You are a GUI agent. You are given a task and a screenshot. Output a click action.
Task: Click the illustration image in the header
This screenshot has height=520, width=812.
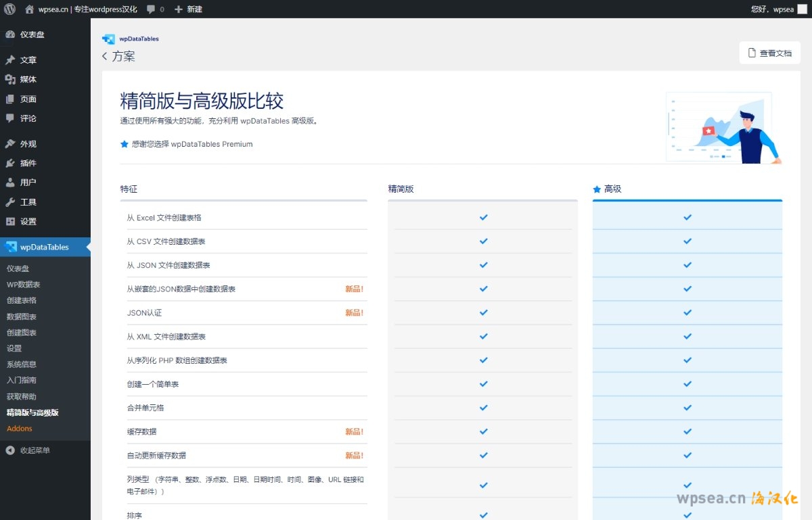[723, 127]
